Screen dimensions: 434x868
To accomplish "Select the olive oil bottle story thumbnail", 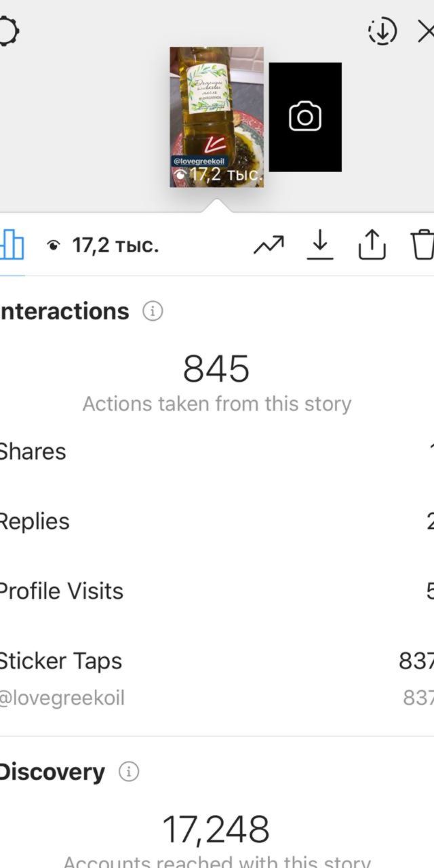I will tap(216, 117).
